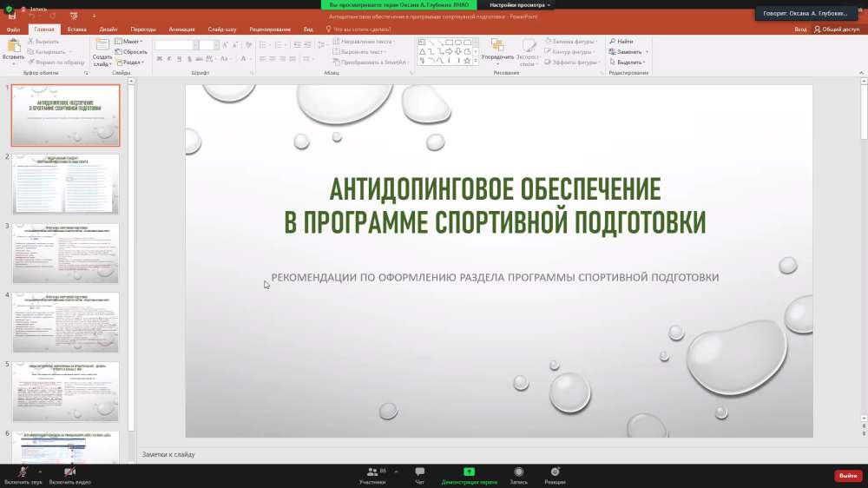The height and width of the screenshot is (488, 868).
Task: Toggle left text alignment
Action: [262, 59]
